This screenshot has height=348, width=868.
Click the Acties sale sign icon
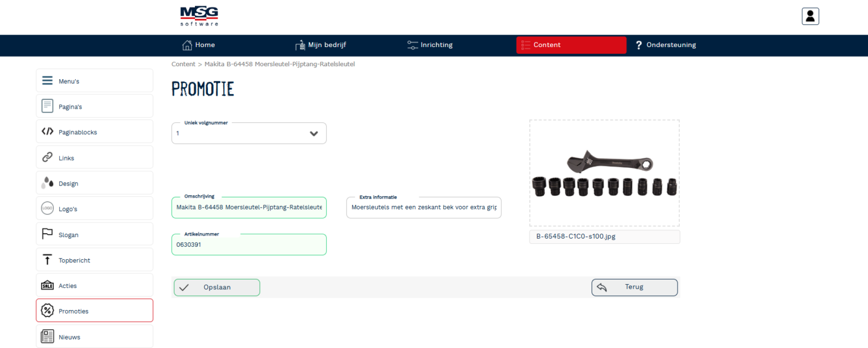click(47, 285)
